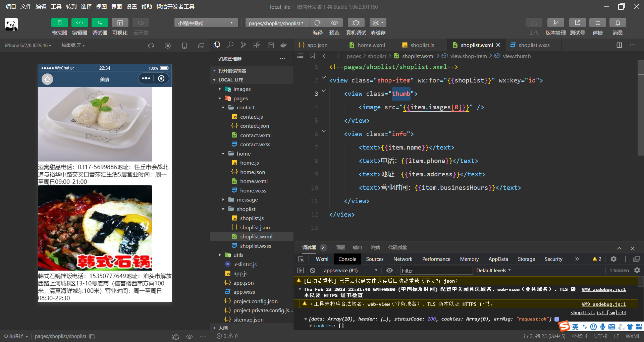Expand the message folder
Viewport: 644px width, 342px height.
(x=247, y=199)
